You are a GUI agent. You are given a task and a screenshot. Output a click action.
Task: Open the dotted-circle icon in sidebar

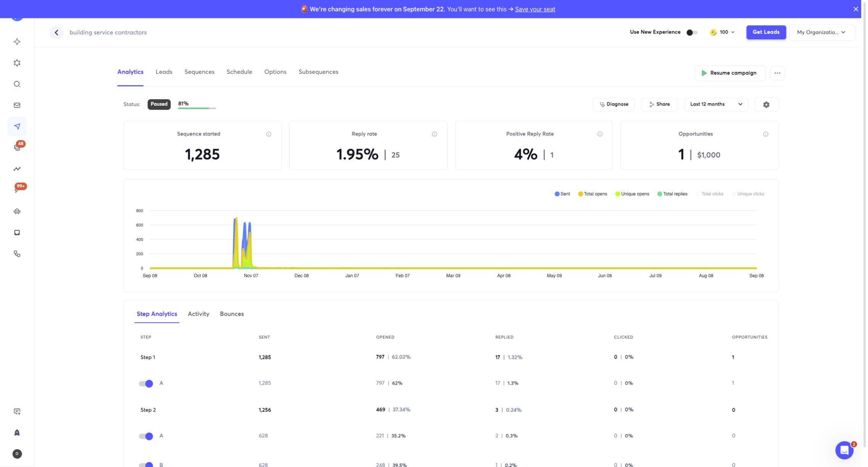click(17, 63)
